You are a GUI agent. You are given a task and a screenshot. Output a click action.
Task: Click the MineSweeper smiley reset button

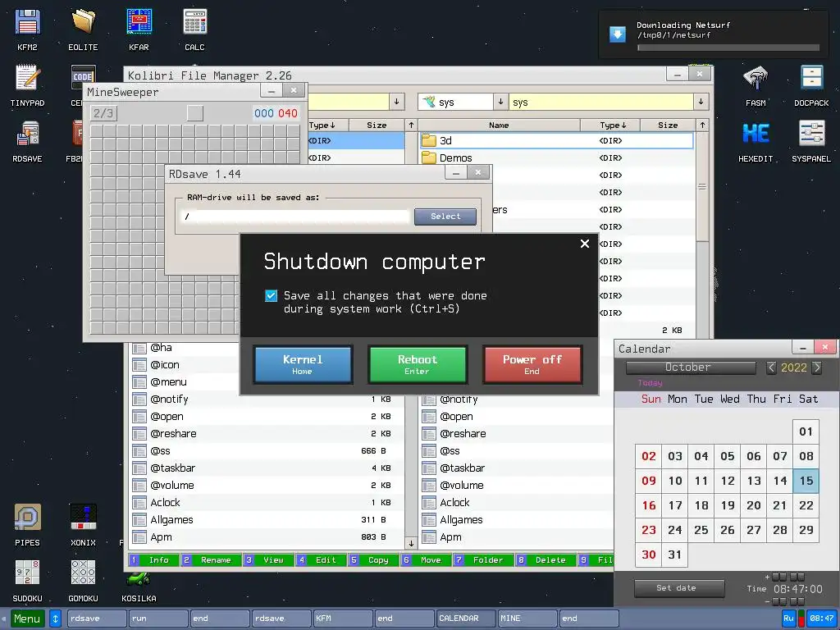(x=195, y=113)
